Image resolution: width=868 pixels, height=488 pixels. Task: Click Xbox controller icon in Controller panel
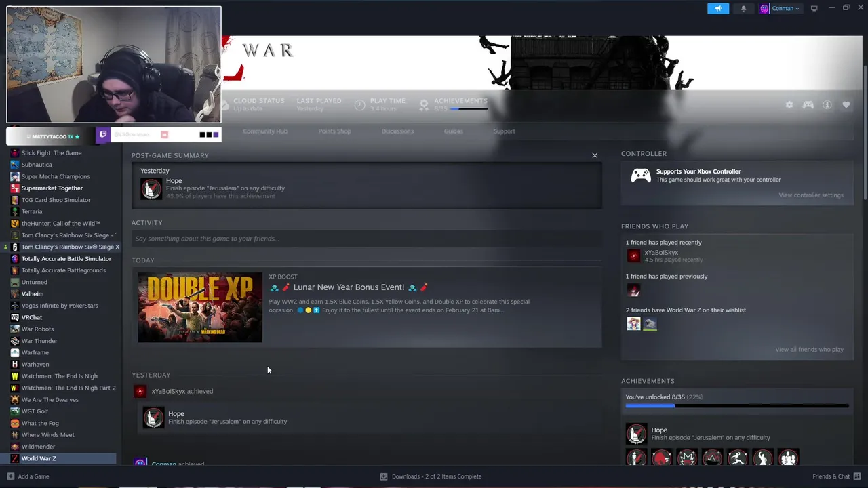pyautogui.click(x=641, y=176)
